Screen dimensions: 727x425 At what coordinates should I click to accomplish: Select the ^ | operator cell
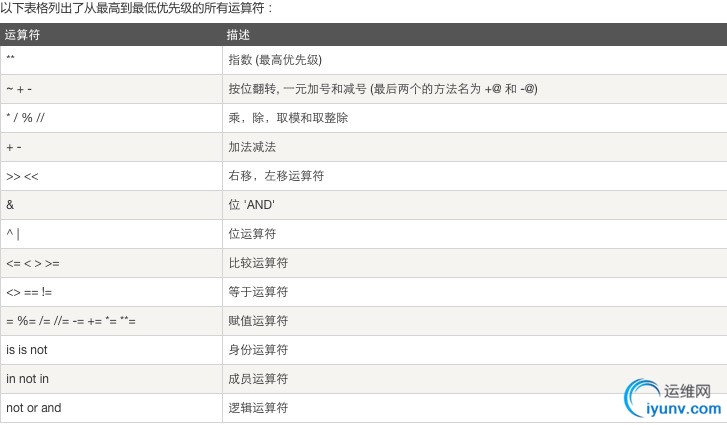click(12, 234)
